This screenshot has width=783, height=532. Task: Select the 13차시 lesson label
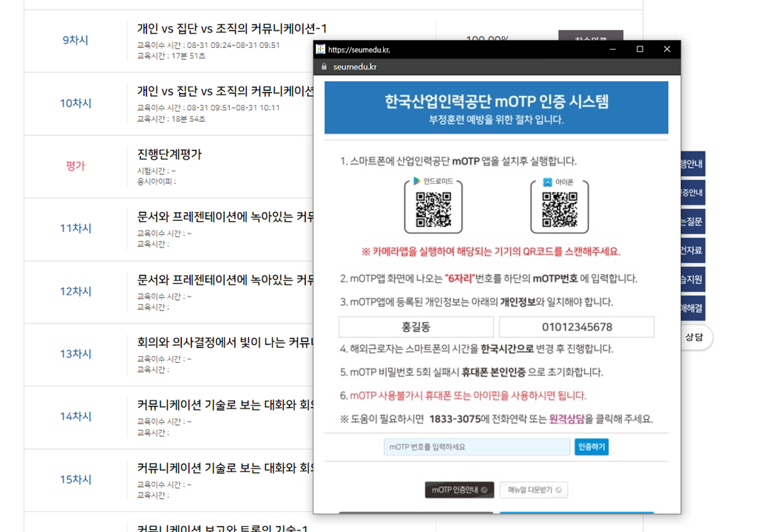[x=75, y=354]
